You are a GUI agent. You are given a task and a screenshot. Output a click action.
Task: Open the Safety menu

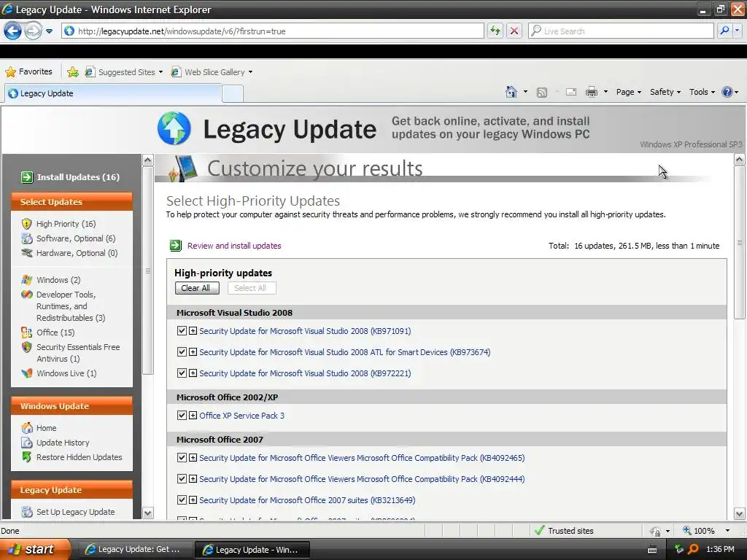pos(665,92)
